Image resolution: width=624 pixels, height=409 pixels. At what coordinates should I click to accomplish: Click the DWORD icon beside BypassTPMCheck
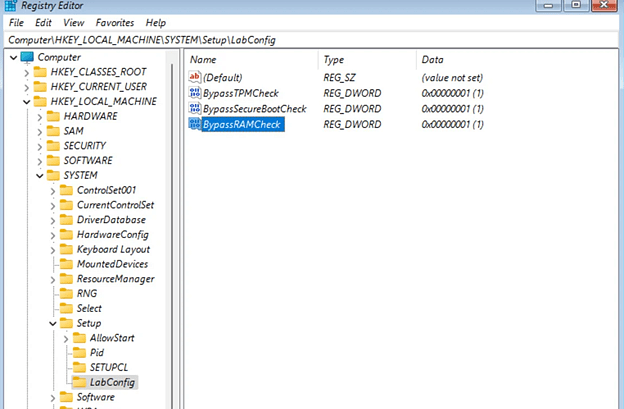195,93
